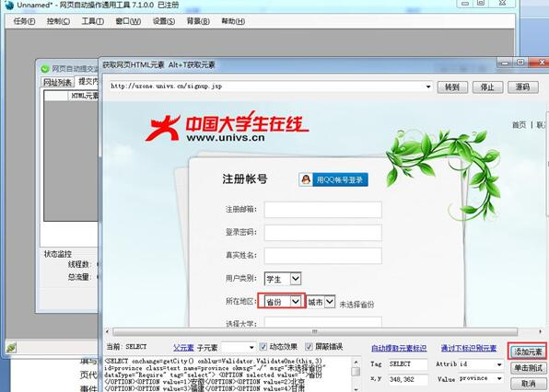The width and height of the screenshot is (549, 392).
Task: Click the red univs.cn site logo
Action: coord(227,127)
